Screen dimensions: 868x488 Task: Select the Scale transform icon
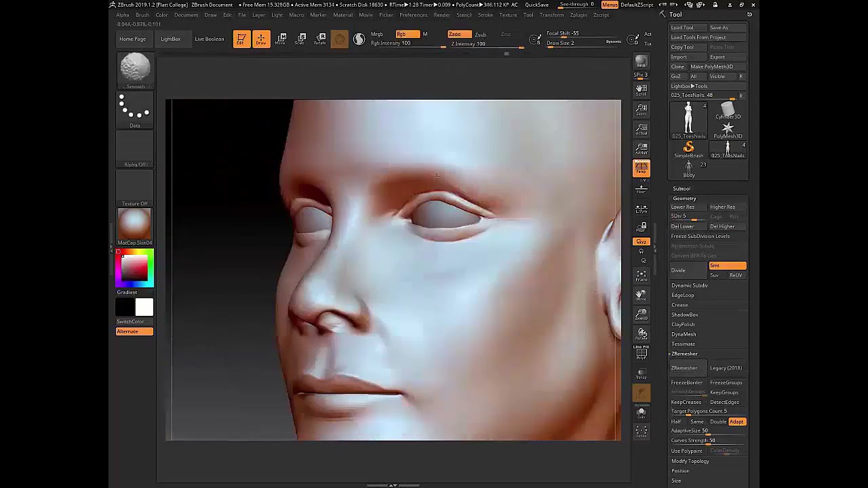pos(301,39)
